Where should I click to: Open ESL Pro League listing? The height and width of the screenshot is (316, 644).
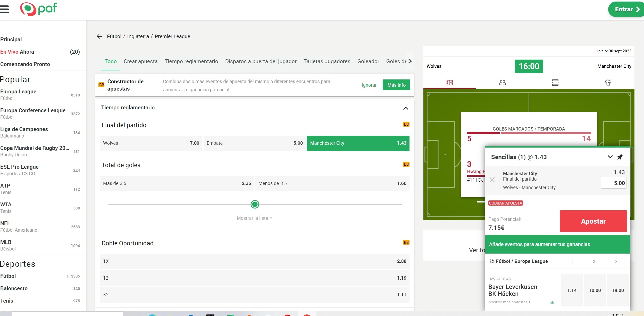click(40, 170)
